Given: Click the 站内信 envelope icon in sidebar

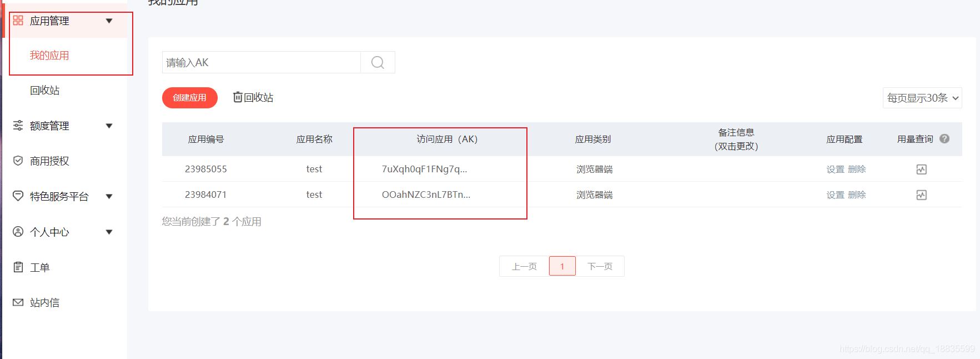Looking at the screenshot, I should pos(18,302).
